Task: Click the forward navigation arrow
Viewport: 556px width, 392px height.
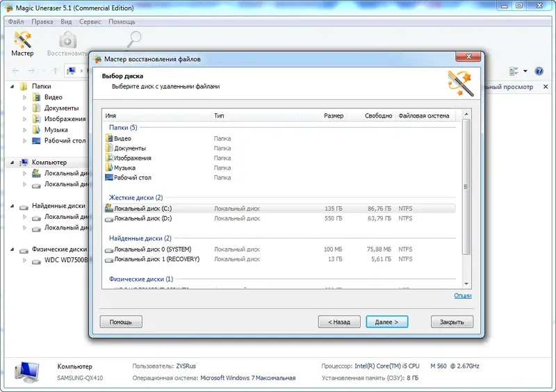Action: click(31, 71)
